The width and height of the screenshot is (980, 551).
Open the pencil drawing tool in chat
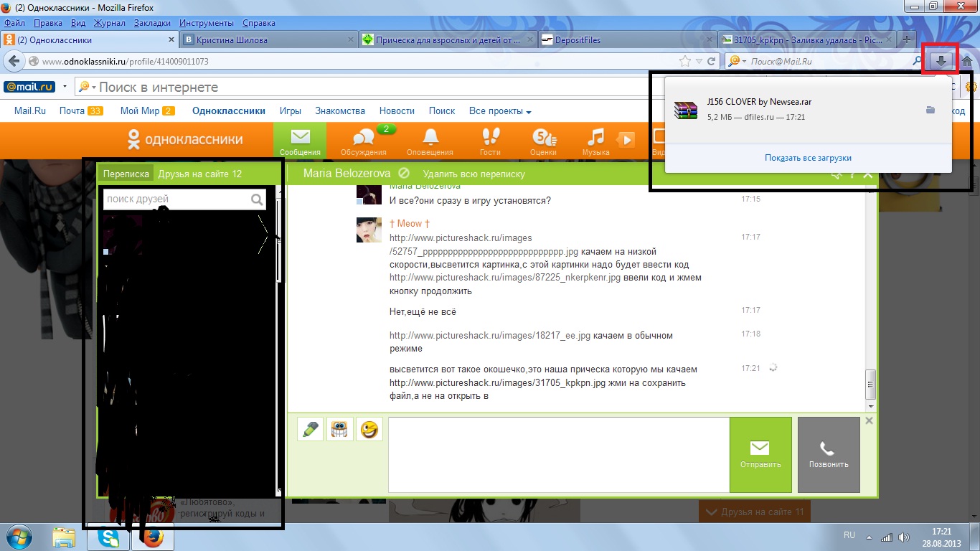click(311, 430)
